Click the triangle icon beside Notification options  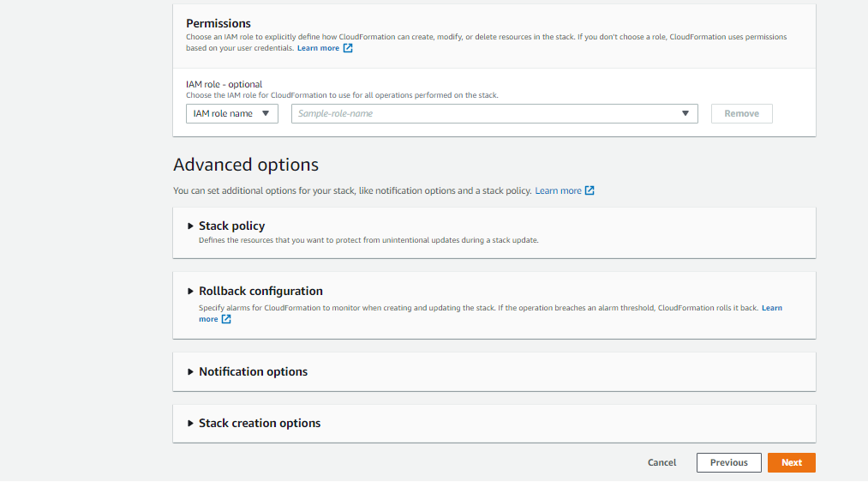coord(190,371)
